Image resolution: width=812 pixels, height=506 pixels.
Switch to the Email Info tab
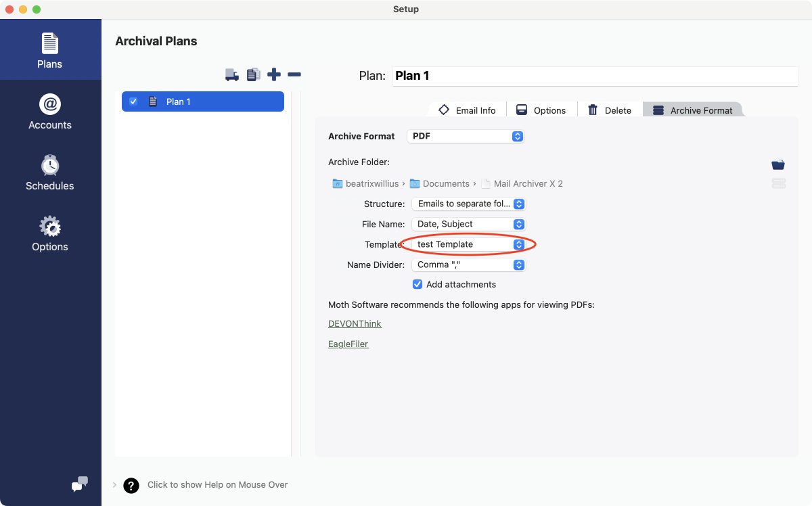pos(467,110)
